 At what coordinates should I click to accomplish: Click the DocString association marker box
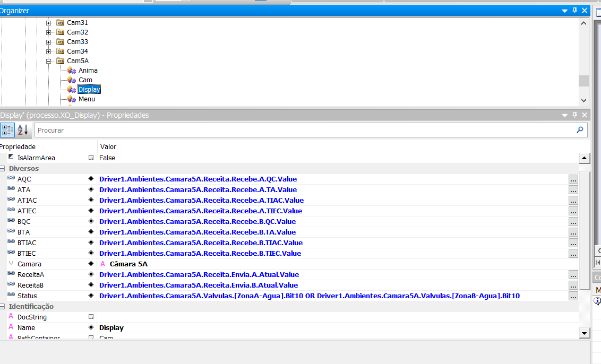click(91, 317)
